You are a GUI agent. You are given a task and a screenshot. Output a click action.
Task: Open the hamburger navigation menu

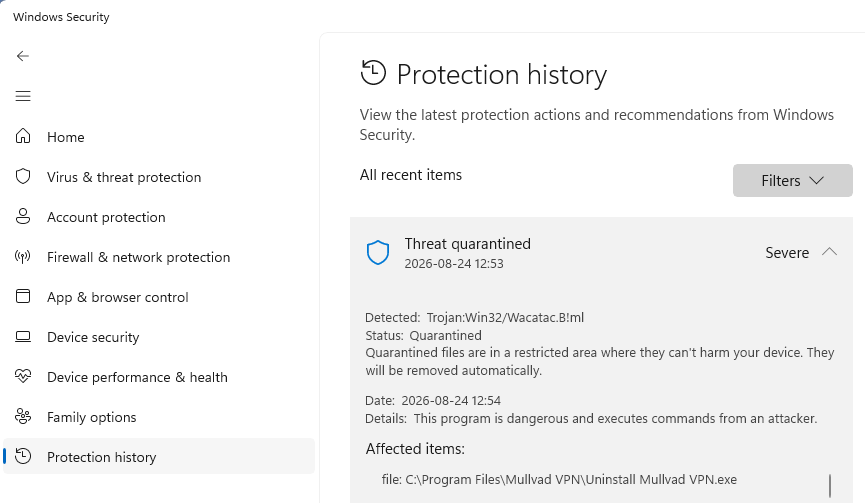click(23, 96)
